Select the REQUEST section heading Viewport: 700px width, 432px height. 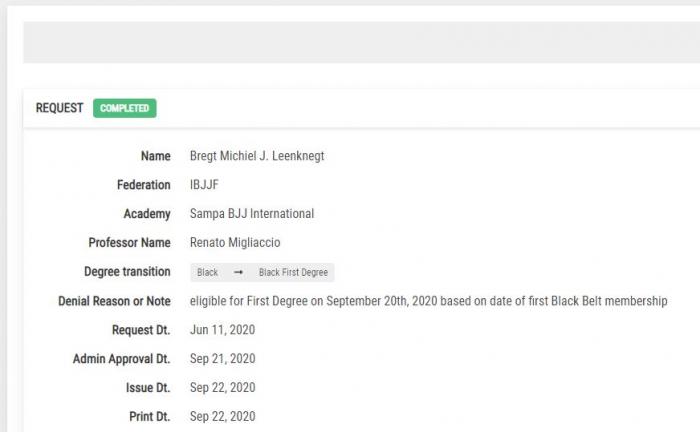tap(59, 108)
